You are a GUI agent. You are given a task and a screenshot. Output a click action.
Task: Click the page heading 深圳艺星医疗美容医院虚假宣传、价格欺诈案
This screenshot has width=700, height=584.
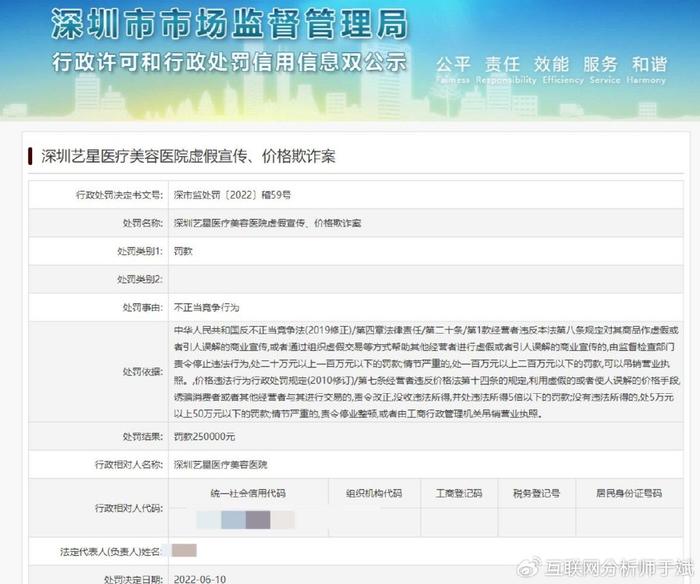tap(188, 156)
